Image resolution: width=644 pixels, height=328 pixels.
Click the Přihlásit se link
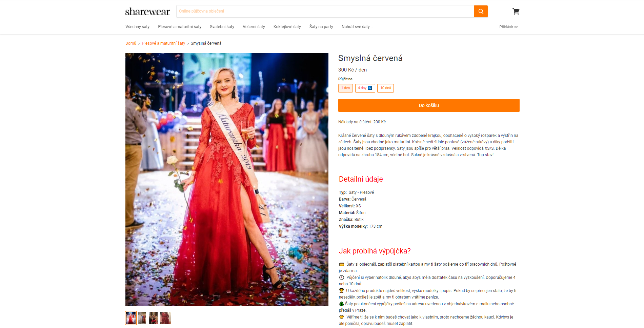(x=508, y=27)
